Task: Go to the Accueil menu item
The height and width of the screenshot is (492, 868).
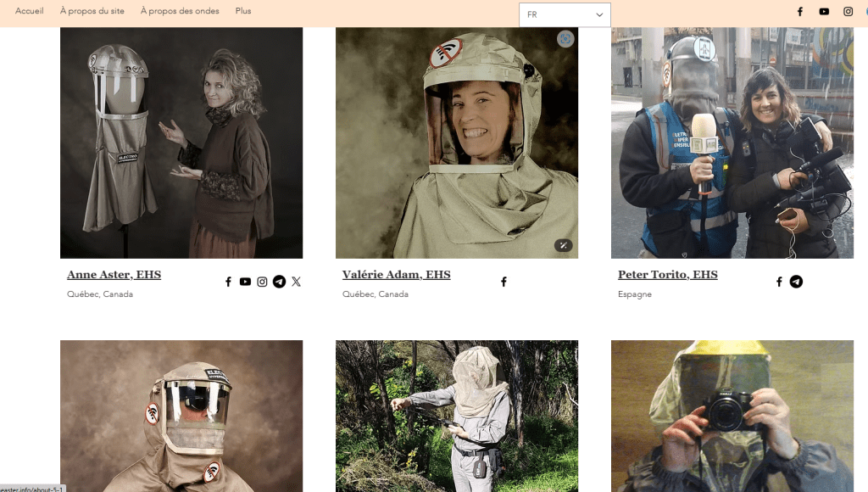Action: point(30,11)
